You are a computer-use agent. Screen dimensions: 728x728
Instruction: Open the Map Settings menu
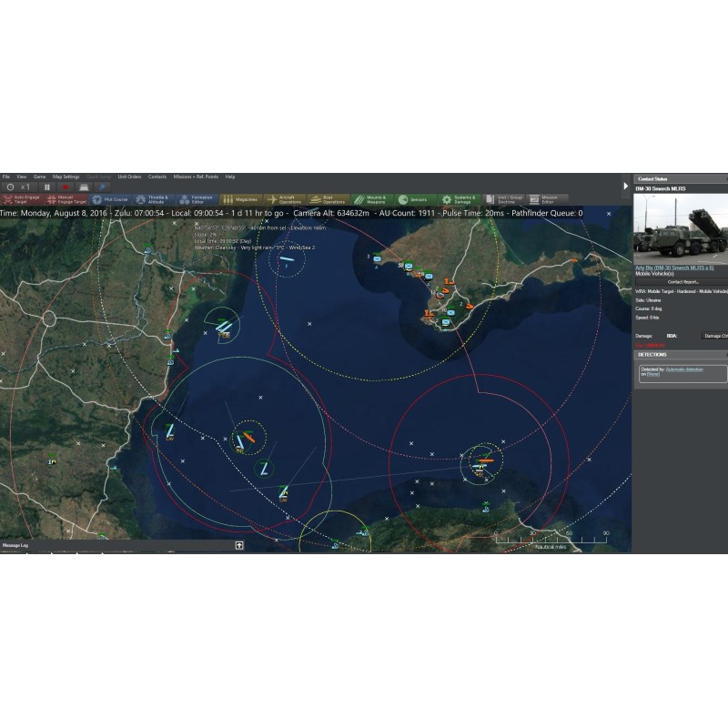point(66,177)
